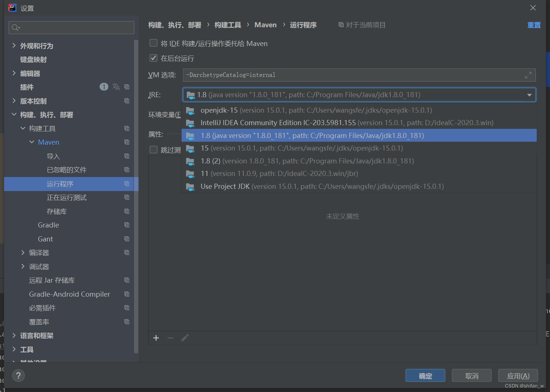550x392 pixels.
Task: Click the project-level icon beside Gradle-Android Compiler
Action: coord(127,294)
